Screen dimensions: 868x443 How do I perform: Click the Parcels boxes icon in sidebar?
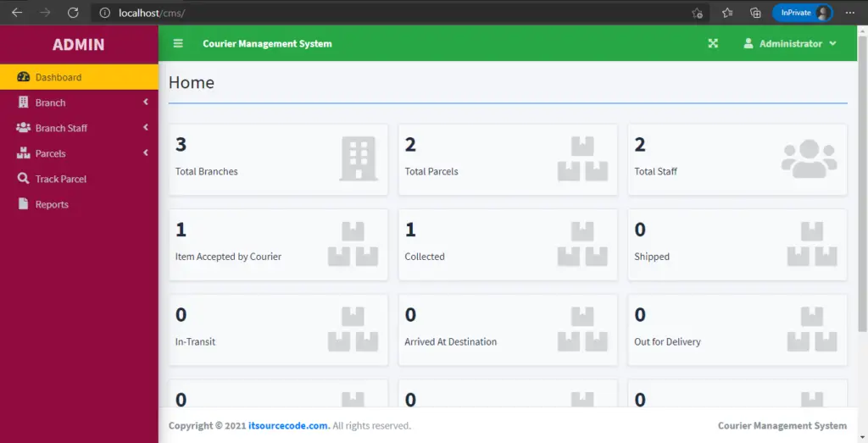coord(23,153)
